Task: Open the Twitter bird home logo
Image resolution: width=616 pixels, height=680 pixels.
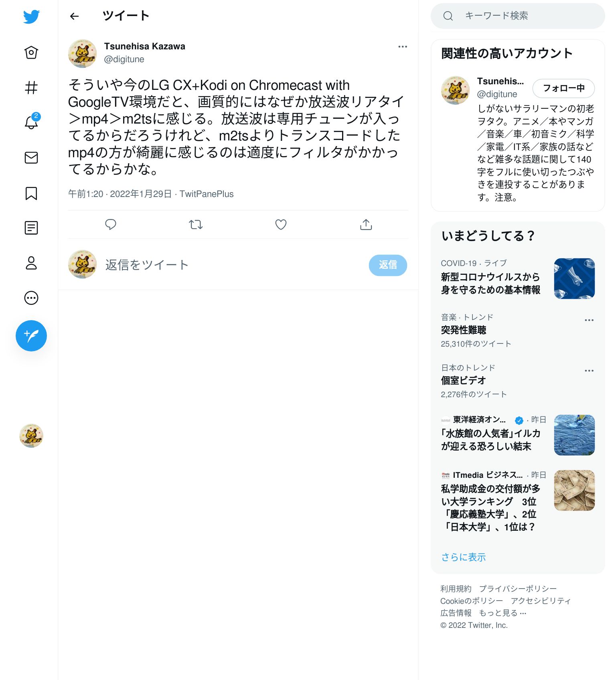Action: (31, 17)
